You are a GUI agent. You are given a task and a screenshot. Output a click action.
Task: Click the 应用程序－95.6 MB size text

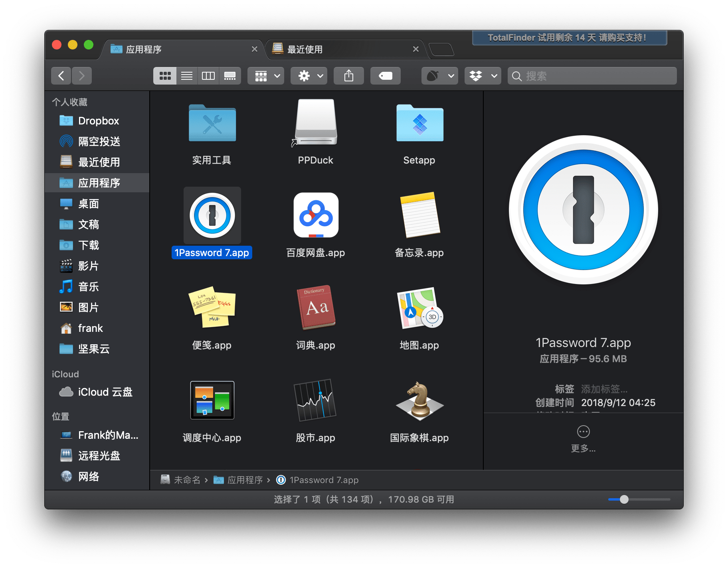583,359
